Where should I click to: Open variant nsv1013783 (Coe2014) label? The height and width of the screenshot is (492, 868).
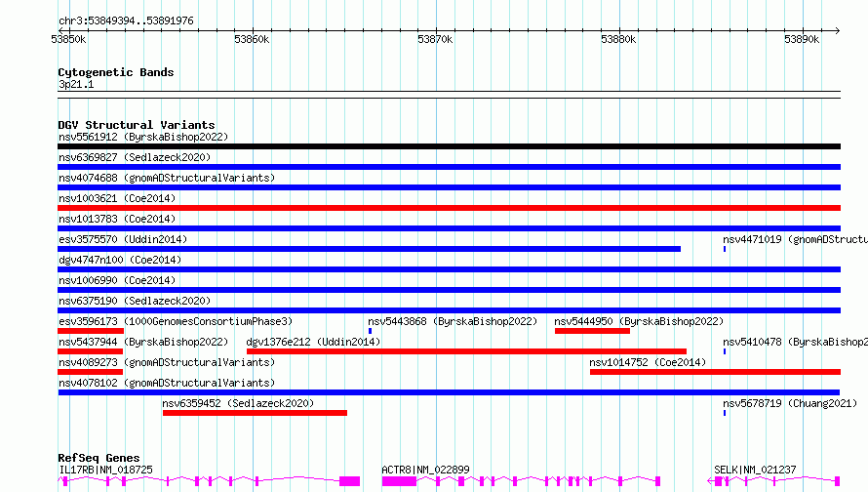pos(117,219)
